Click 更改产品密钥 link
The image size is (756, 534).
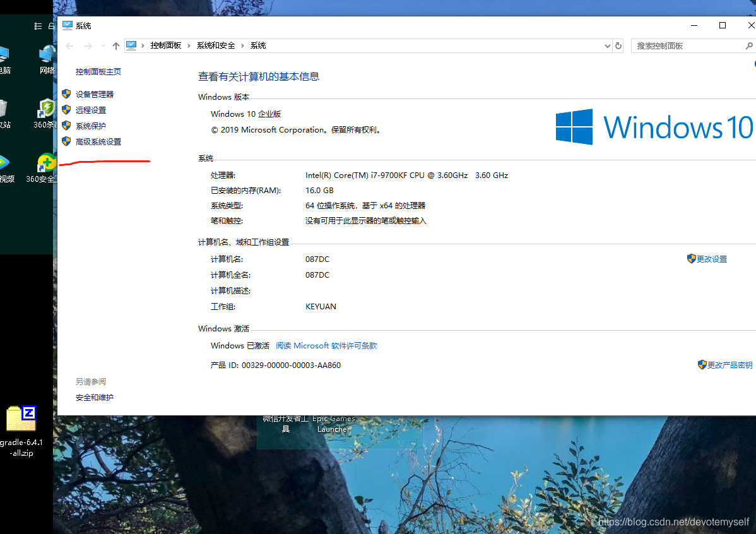pyautogui.click(x=730, y=365)
